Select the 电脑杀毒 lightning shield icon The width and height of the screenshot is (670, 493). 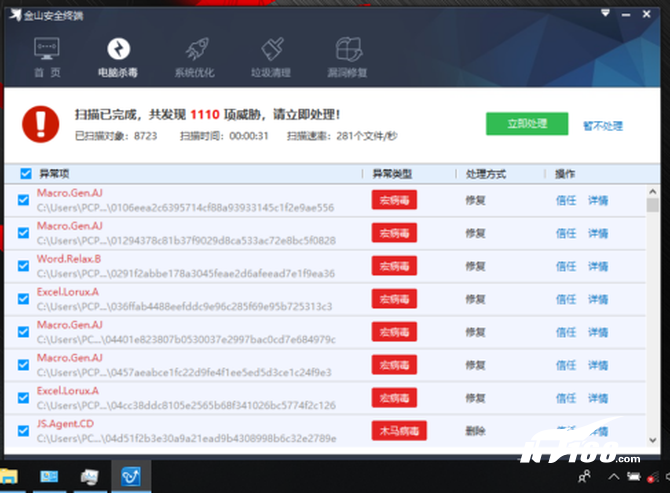pos(118,50)
